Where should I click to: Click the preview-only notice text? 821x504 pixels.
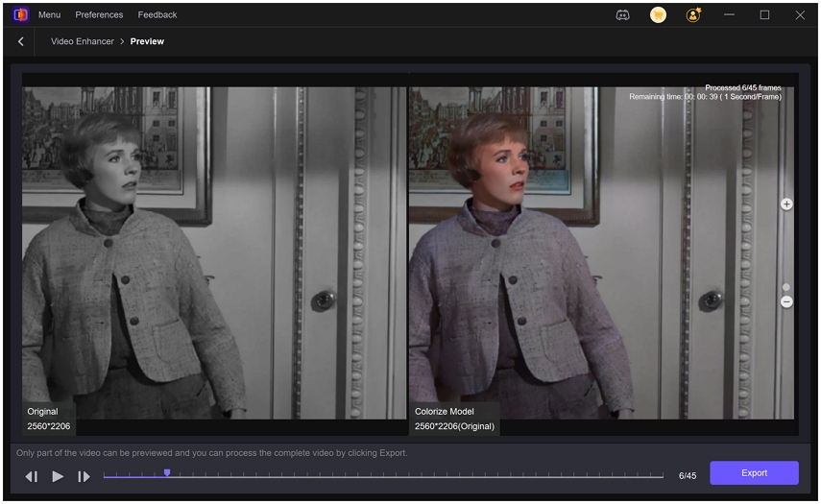point(211,453)
